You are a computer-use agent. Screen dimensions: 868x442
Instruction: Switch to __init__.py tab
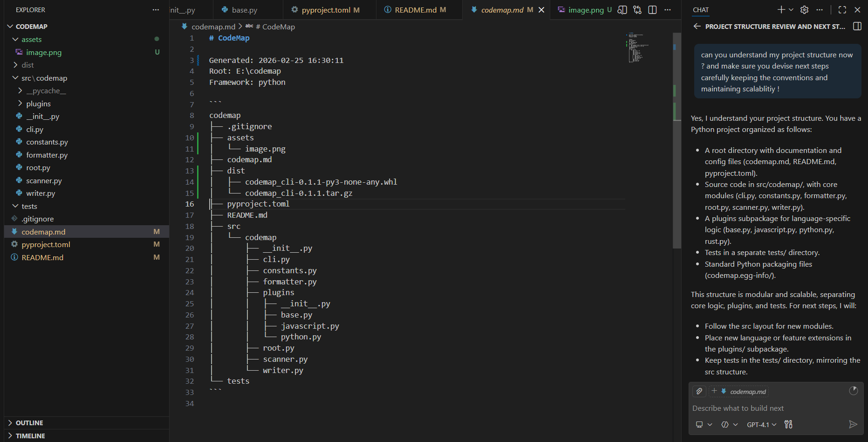[x=191, y=10]
